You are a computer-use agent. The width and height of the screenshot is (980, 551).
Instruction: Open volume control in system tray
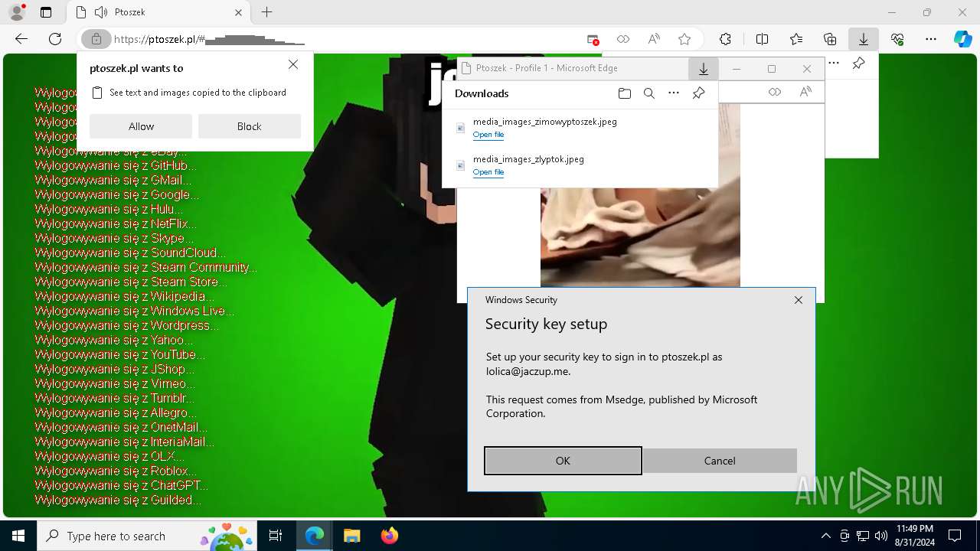(881, 536)
